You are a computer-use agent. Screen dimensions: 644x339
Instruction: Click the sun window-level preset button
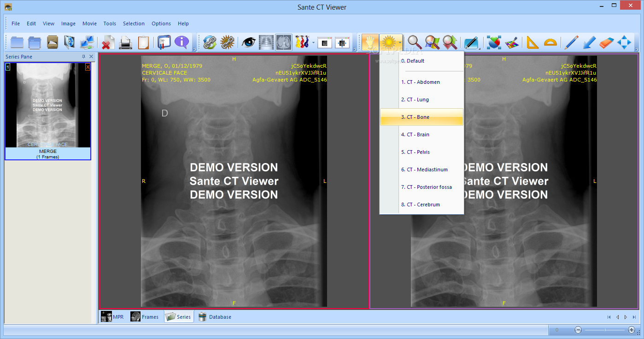click(x=389, y=42)
